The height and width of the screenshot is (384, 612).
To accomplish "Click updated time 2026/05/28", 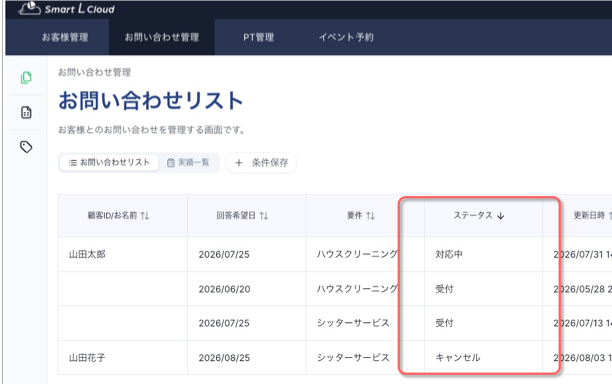I will tap(582, 289).
